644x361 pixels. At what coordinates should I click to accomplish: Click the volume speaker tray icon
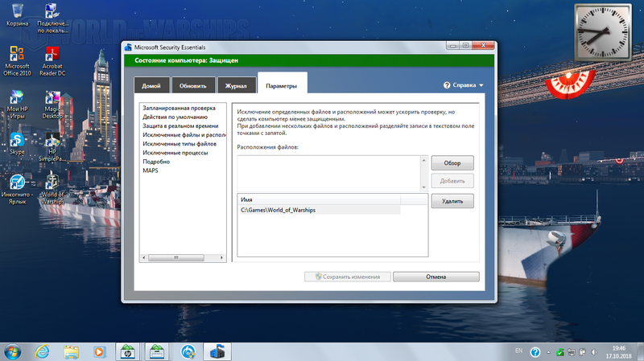(594, 352)
